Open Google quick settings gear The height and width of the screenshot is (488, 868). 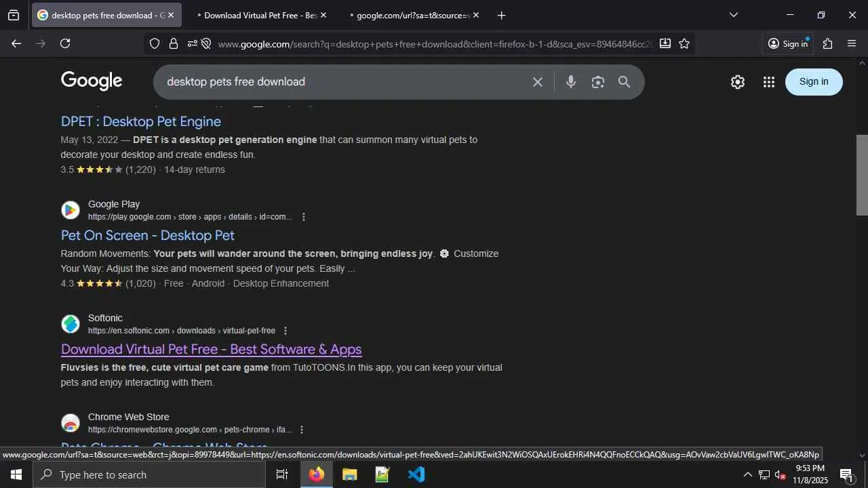[x=738, y=82]
